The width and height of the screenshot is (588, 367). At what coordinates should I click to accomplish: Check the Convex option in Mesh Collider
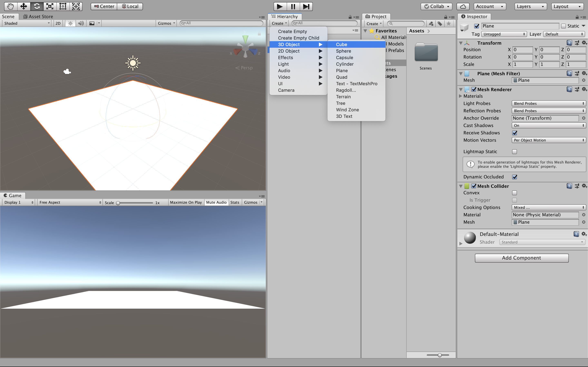click(x=514, y=193)
